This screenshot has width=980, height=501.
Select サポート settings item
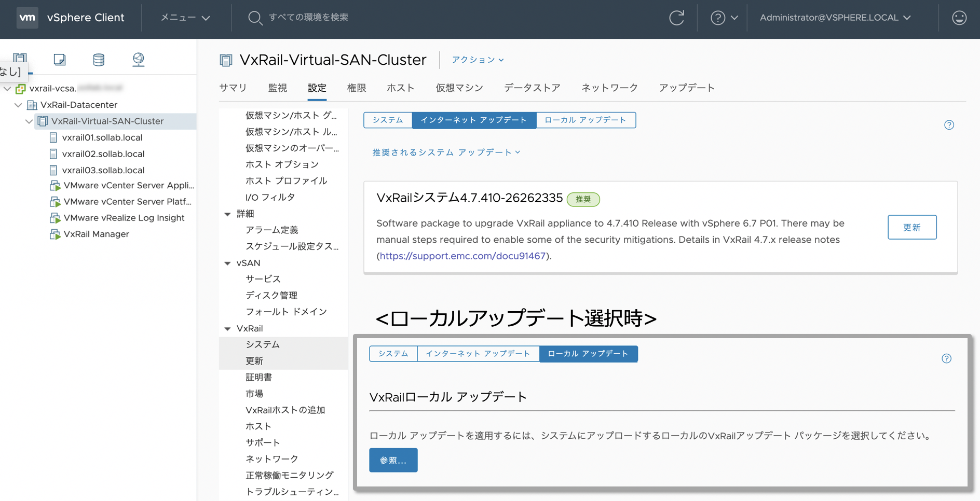tap(263, 443)
